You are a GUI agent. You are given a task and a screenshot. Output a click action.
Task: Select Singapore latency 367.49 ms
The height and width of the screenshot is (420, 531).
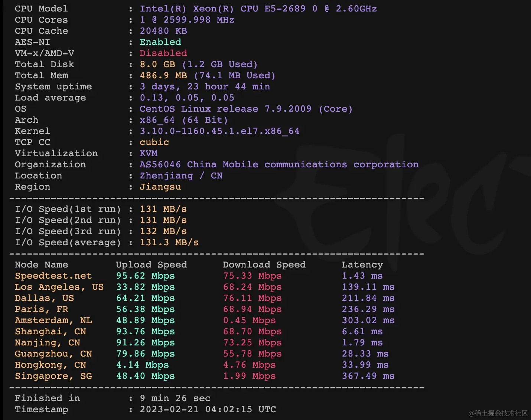pos(368,376)
